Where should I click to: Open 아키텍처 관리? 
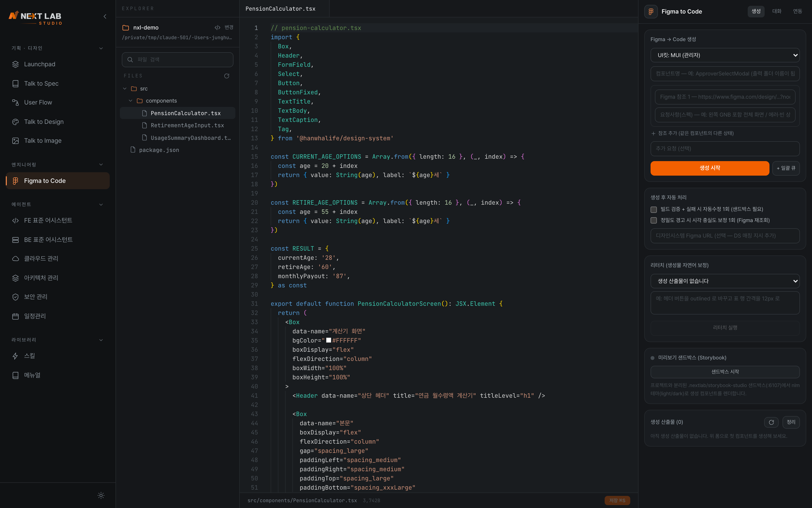point(58,278)
